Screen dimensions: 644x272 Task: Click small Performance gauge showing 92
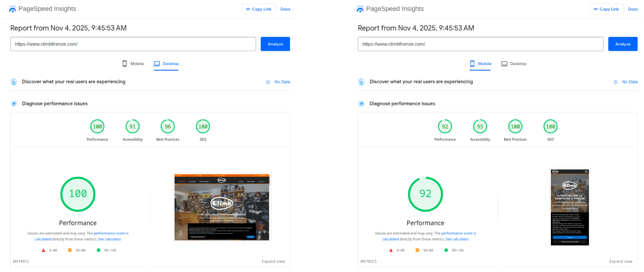(x=445, y=127)
